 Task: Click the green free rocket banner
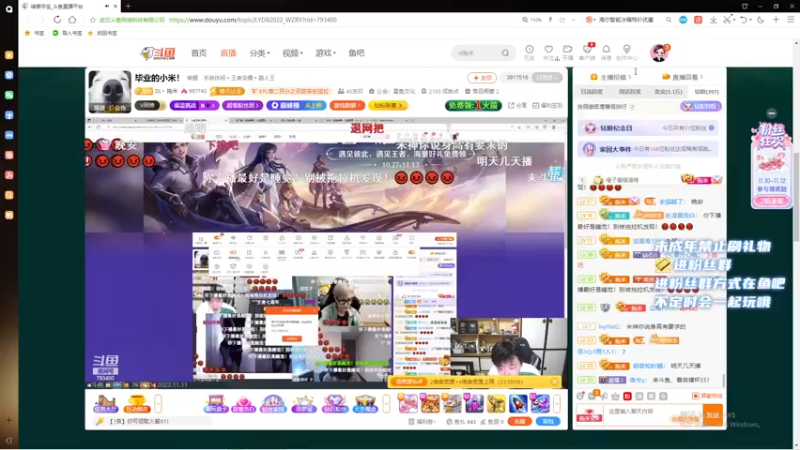473,105
